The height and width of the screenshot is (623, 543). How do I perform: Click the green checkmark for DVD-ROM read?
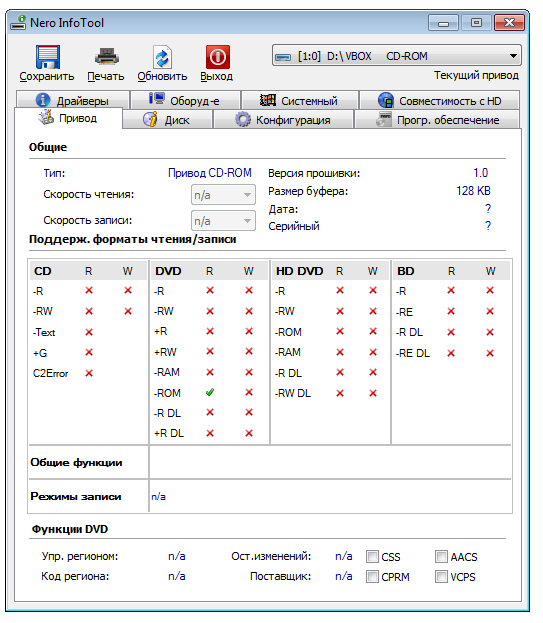210,393
